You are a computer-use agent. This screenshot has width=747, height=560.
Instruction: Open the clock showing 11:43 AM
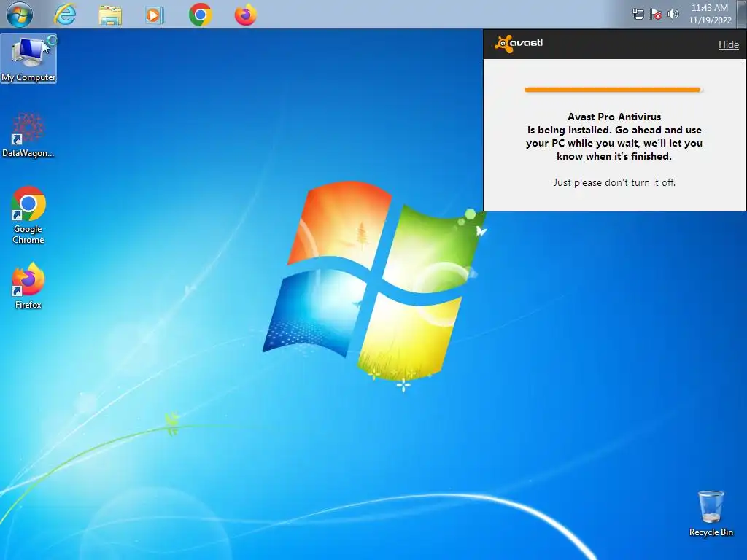point(710,14)
